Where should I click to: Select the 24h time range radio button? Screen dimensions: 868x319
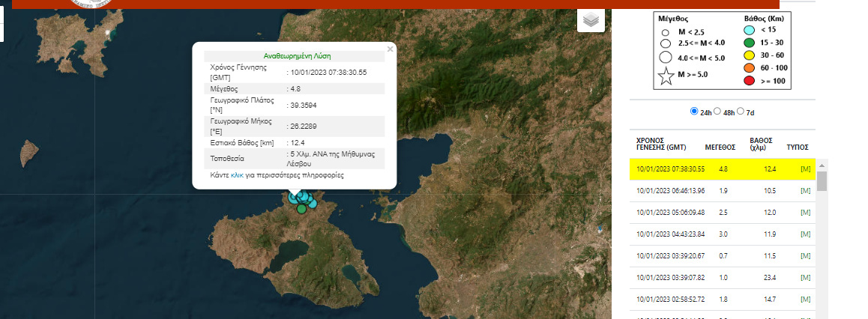[693, 112]
